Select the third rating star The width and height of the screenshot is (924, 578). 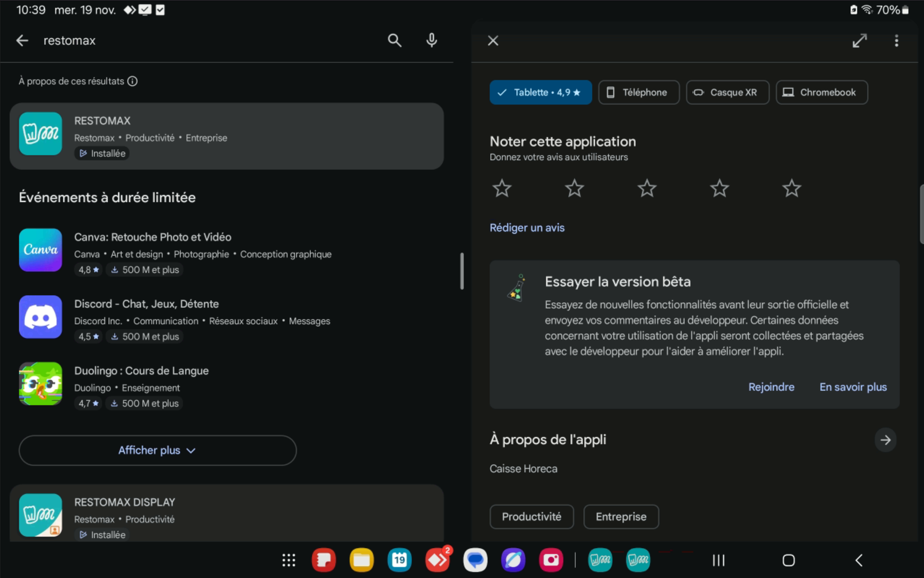point(647,188)
